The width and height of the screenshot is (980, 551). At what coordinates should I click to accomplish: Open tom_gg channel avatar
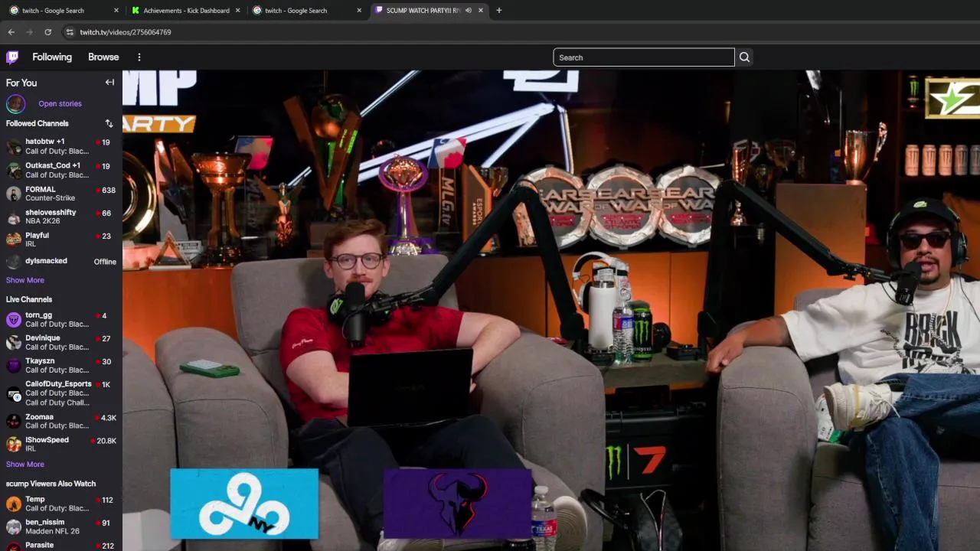(x=14, y=319)
